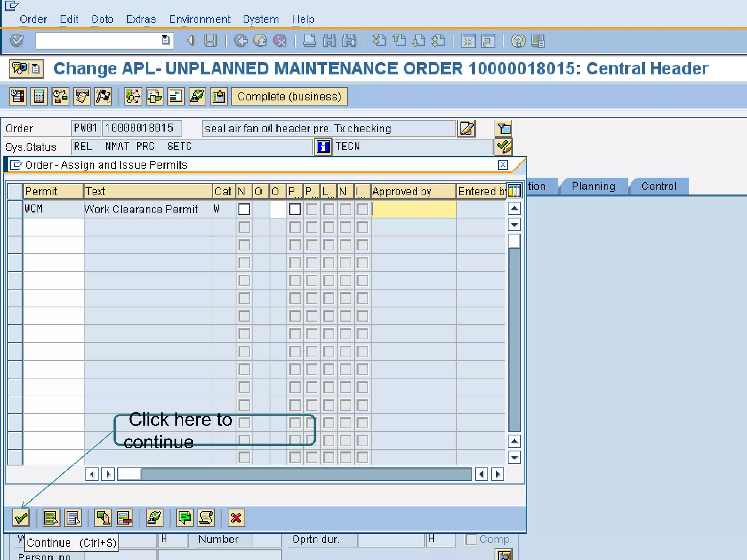Click the order long text edit icon

(x=467, y=129)
